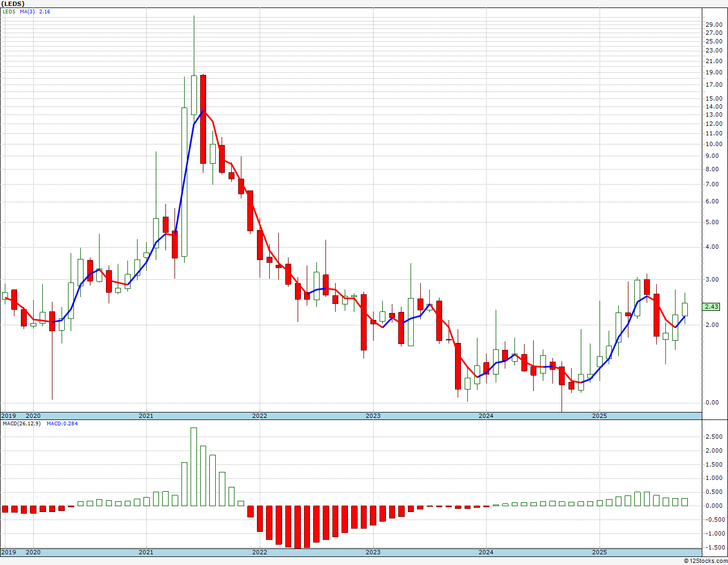Viewport: 728px width, 565px height.
Task: Select the 2021 label on the price timeline
Action: 146,416
